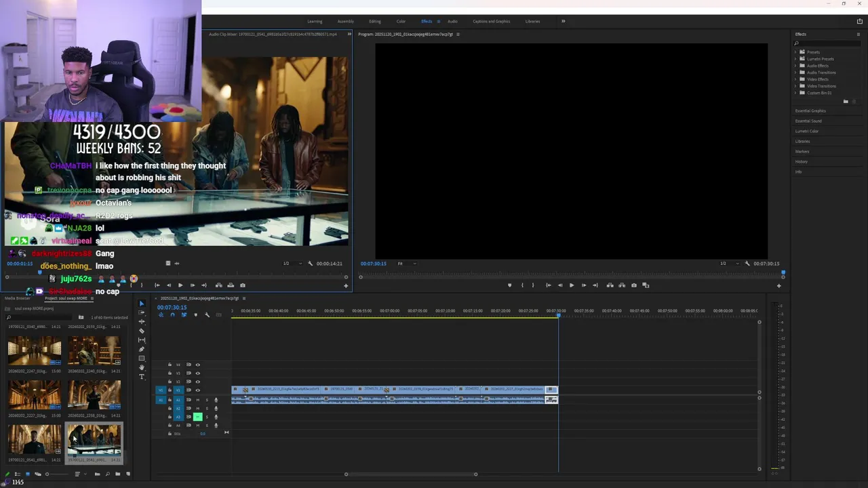This screenshot has height=488, width=868.
Task: Create a new custom bin in Effects panel
Action: click(x=846, y=102)
